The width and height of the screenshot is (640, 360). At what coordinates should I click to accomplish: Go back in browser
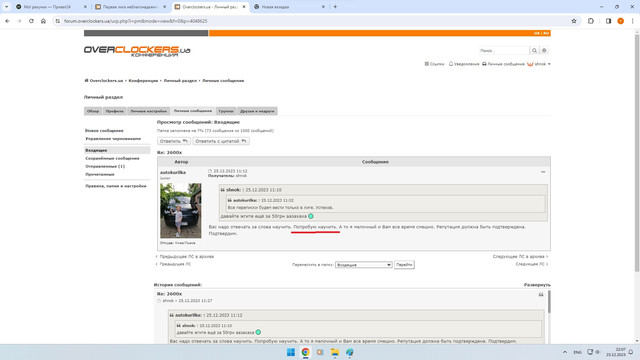click(x=7, y=21)
